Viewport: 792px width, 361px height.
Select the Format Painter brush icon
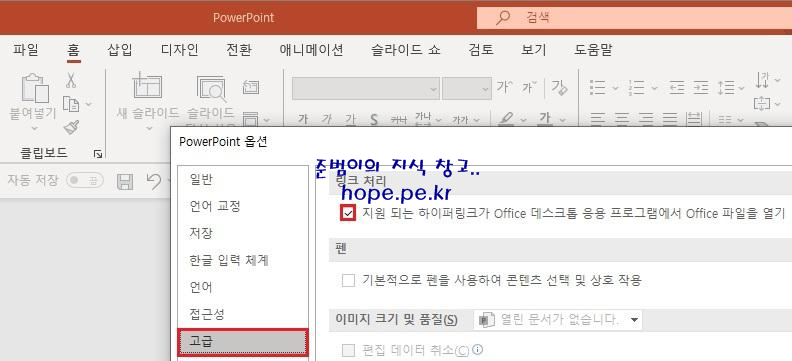(x=71, y=127)
